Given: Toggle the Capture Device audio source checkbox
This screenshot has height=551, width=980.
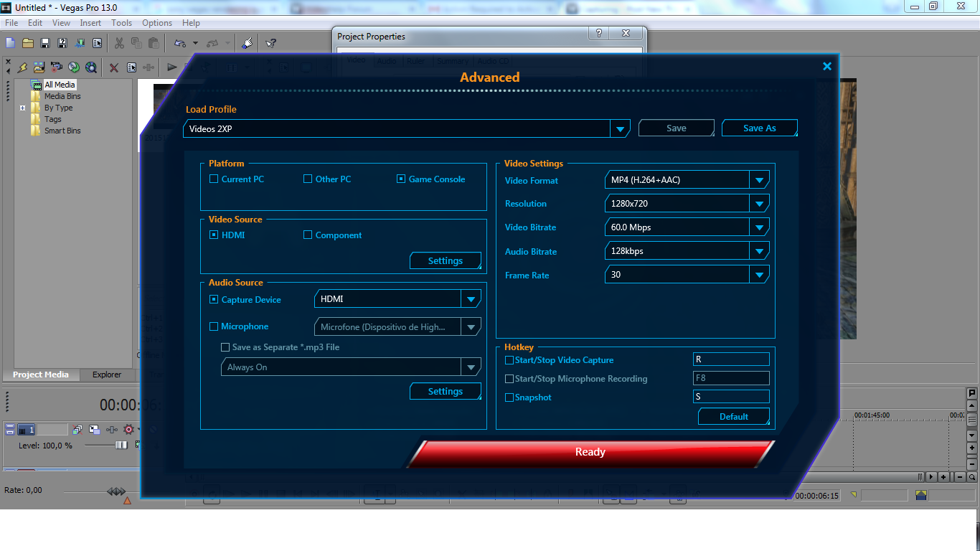Looking at the screenshot, I should point(214,299).
